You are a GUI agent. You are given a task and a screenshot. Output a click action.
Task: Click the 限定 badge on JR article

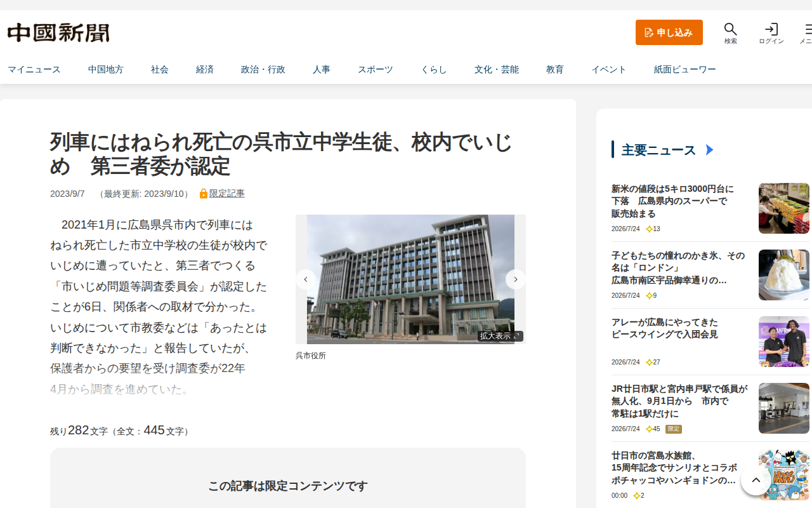pos(674,429)
